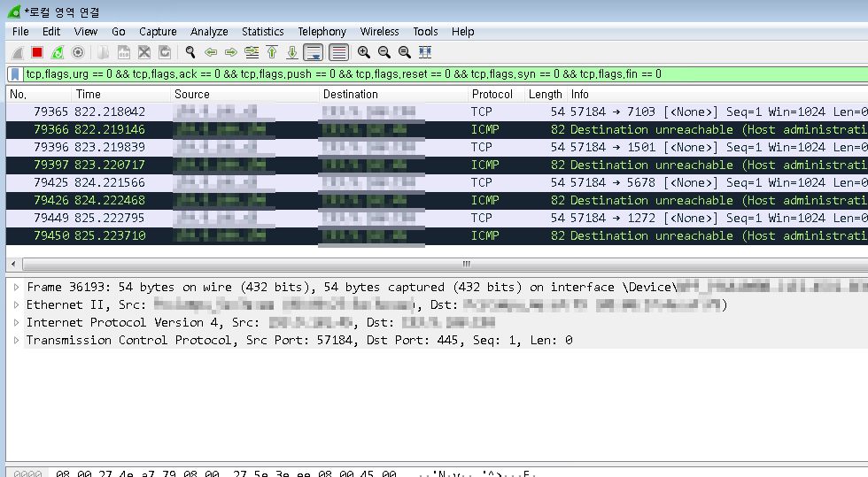
Task: Open capture options gear icon
Action: 78,53
